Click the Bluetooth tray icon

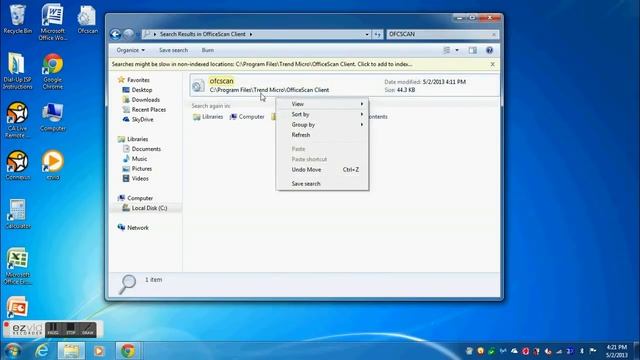(x=582, y=351)
